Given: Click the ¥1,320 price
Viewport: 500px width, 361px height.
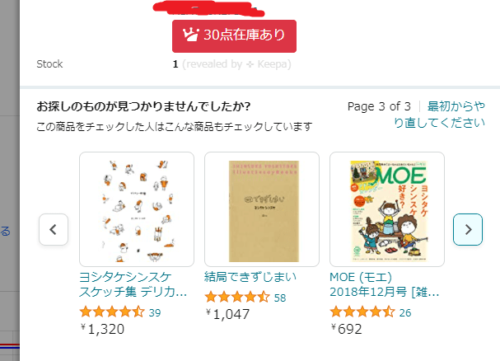Looking at the screenshot, I should (x=103, y=329).
